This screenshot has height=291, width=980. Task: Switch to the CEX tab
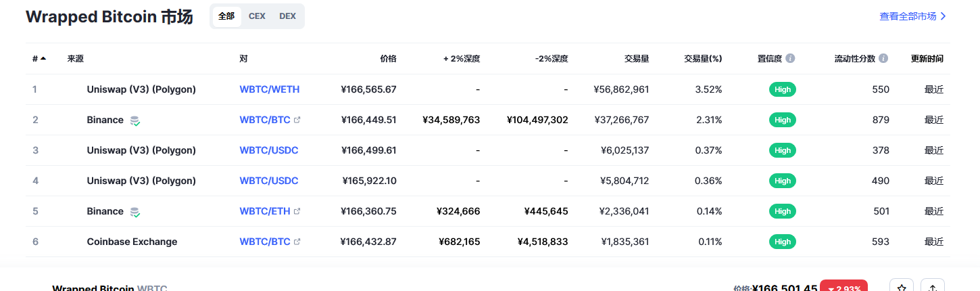click(257, 16)
